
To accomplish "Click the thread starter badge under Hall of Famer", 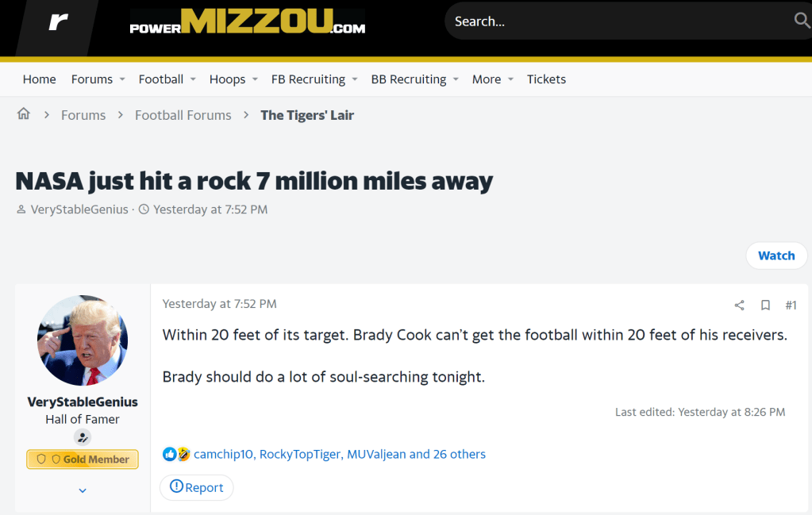I will 83,437.
